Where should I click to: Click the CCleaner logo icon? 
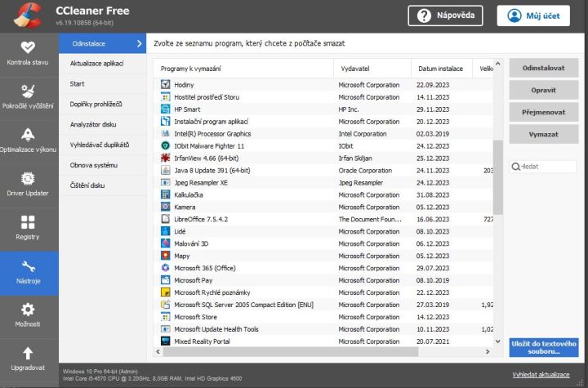click(x=28, y=16)
